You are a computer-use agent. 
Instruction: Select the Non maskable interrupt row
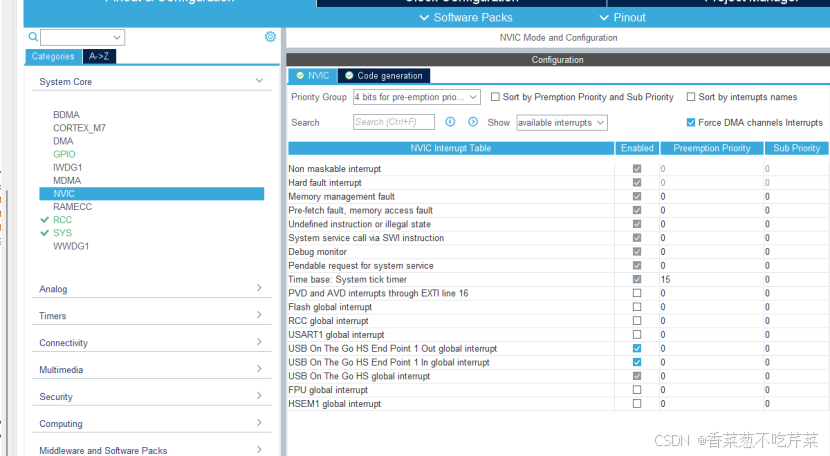[558, 168]
